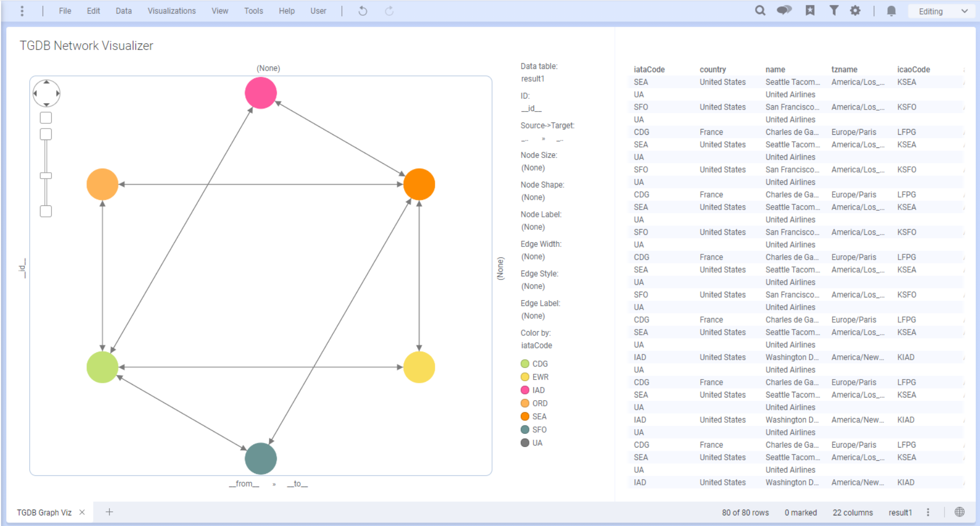This screenshot has height=526, width=980.
Task: Open the Node Size (None) selector
Action: click(x=533, y=168)
